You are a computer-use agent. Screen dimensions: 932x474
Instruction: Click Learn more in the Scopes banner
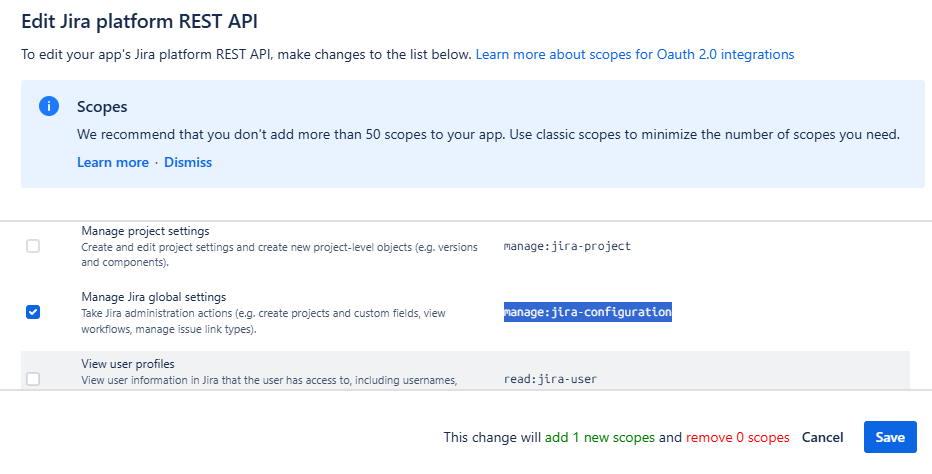tap(112, 162)
